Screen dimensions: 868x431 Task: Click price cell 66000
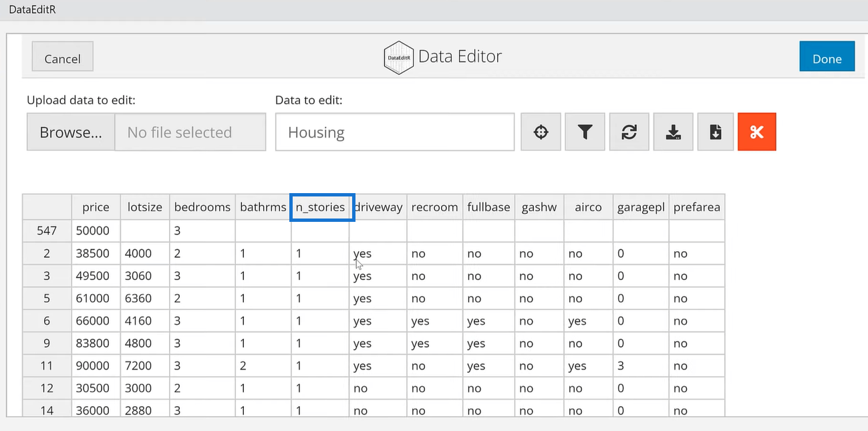pos(96,320)
